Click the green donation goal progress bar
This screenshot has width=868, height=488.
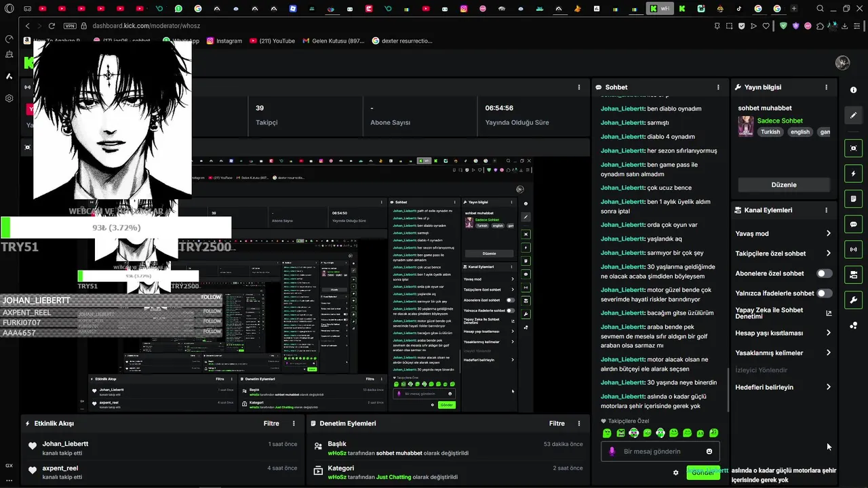point(116,228)
